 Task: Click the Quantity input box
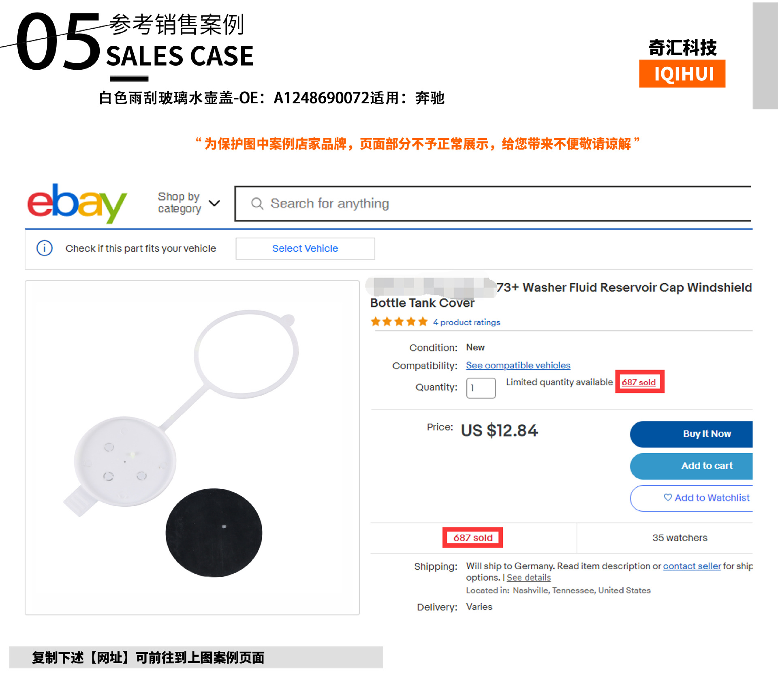(x=481, y=388)
